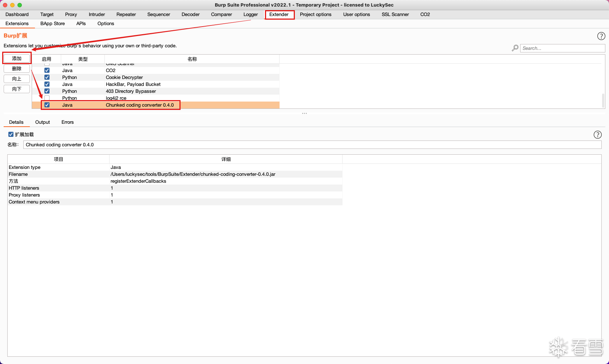Open the Intruder tab
Screen dimensions: 609x364
97,15
